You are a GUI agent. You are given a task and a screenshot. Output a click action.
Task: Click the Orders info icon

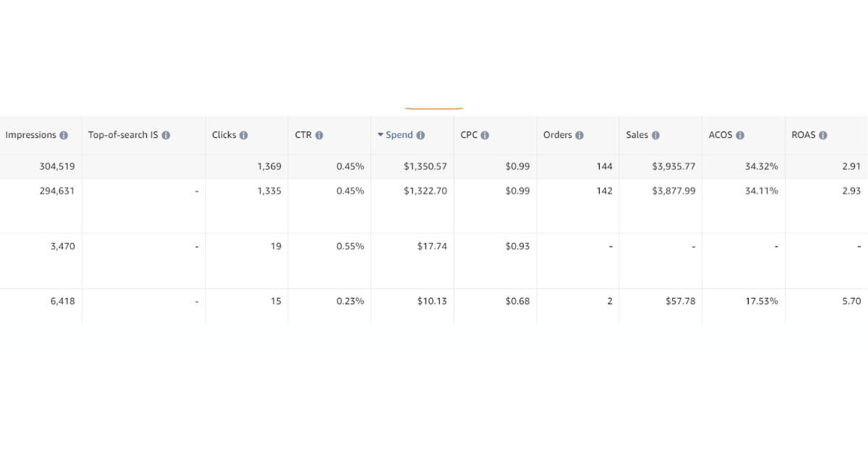click(x=579, y=134)
